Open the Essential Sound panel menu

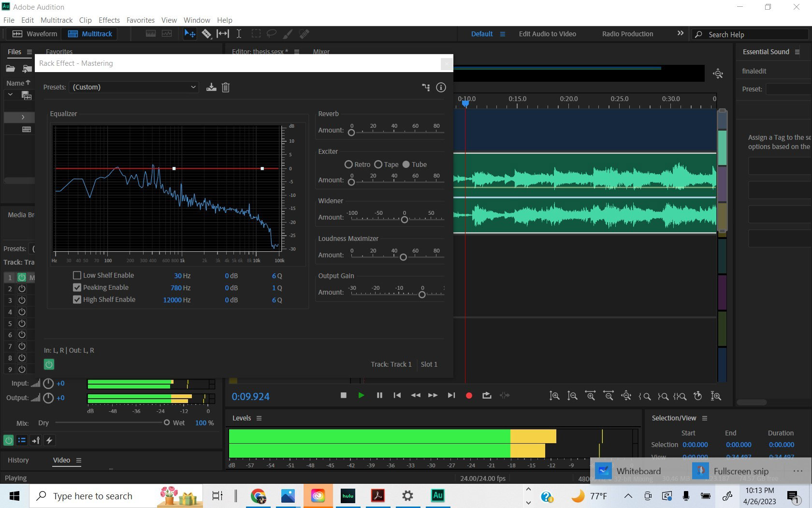point(797,52)
